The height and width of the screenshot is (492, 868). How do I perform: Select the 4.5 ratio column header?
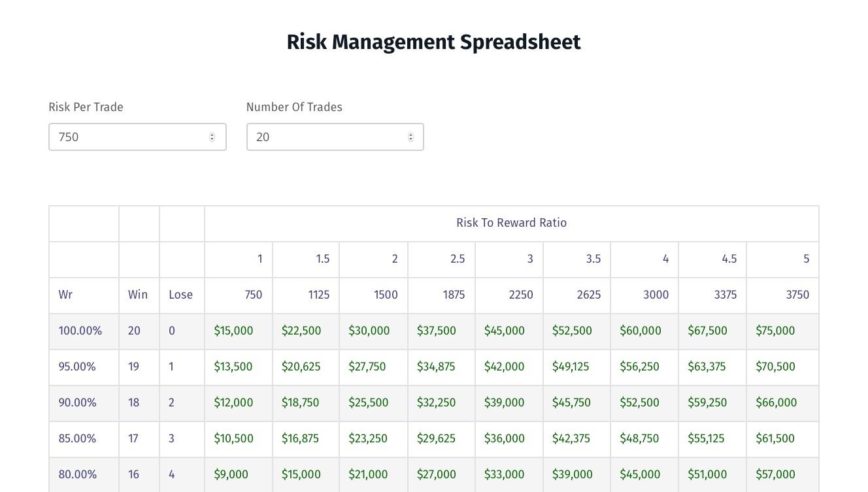tap(729, 259)
